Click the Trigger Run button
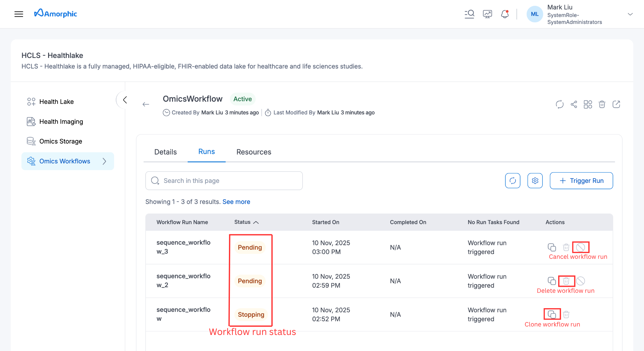This screenshot has height=351, width=644. coord(581,181)
